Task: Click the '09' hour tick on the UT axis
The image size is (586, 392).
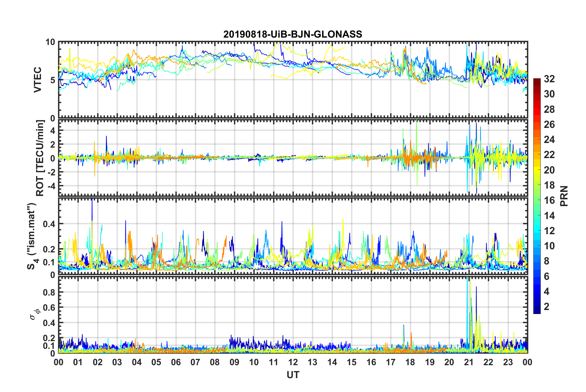Action: (x=234, y=362)
